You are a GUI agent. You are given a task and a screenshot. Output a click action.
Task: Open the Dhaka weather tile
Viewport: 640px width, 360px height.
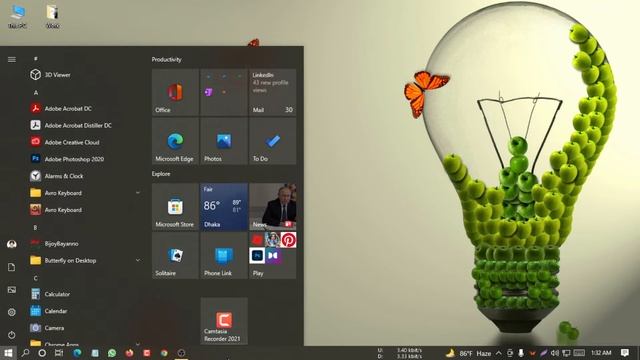click(x=224, y=207)
